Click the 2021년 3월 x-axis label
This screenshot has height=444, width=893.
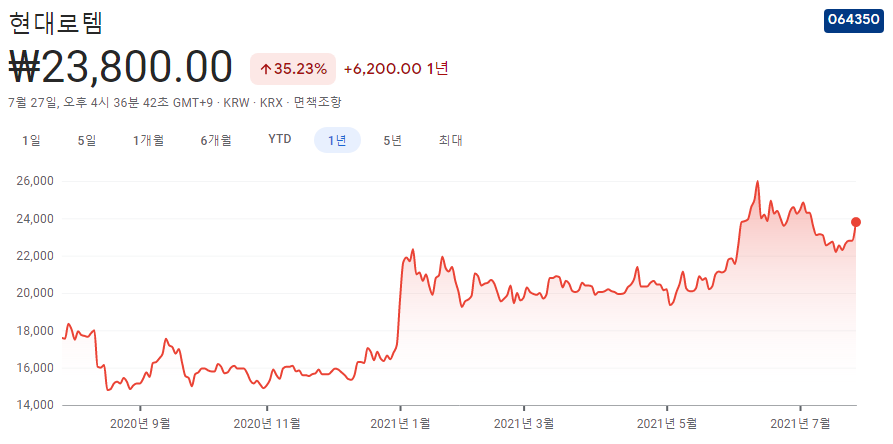523,424
